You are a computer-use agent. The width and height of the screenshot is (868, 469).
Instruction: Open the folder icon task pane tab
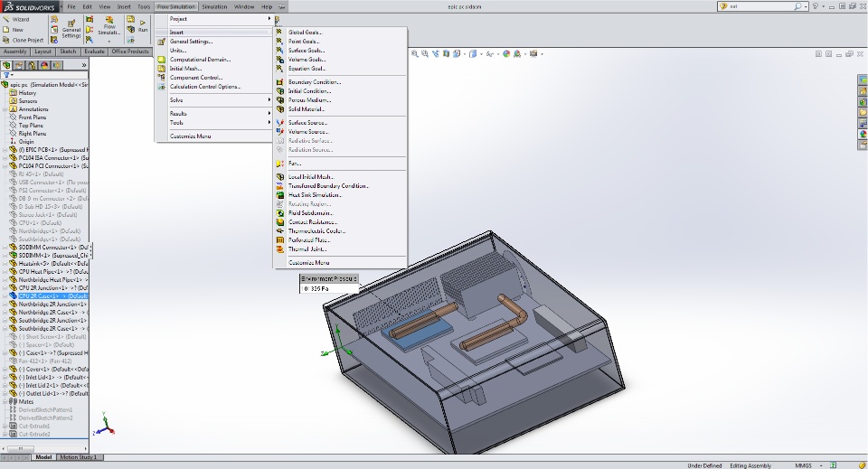pyautogui.click(x=863, y=113)
